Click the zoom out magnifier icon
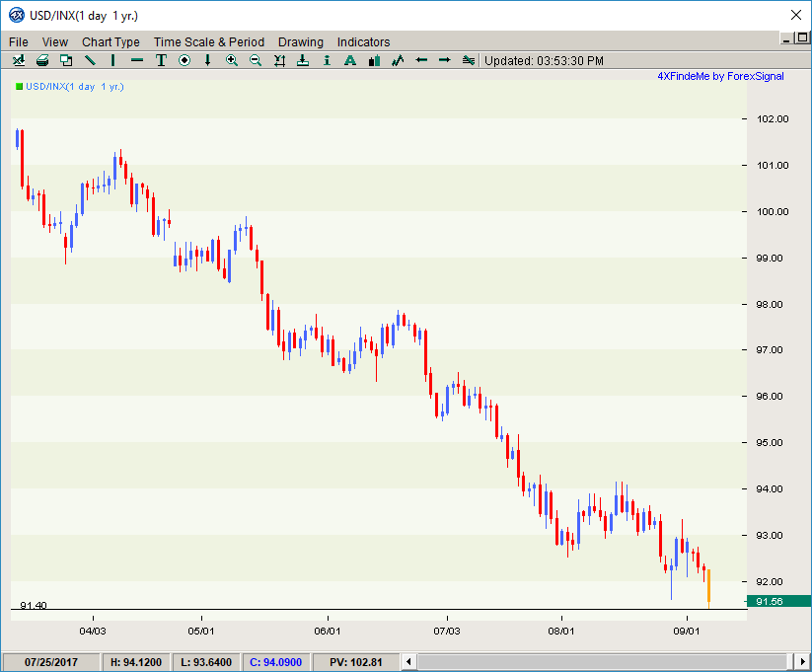Image resolution: width=812 pixels, height=672 pixels. point(256,60)
